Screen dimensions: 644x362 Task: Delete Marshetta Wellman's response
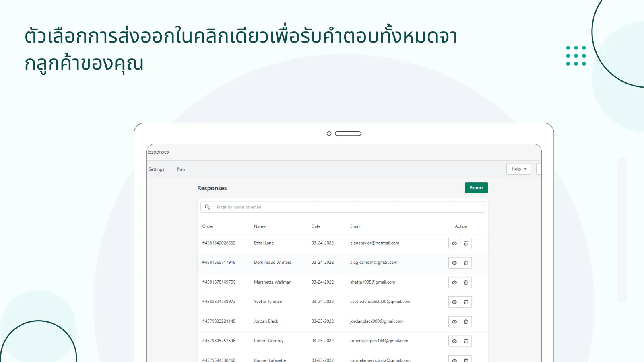(466, 283)
